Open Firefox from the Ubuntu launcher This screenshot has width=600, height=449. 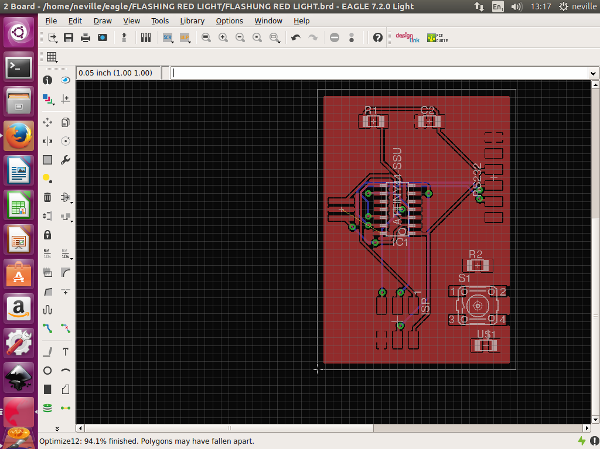(x=18, y=135)
